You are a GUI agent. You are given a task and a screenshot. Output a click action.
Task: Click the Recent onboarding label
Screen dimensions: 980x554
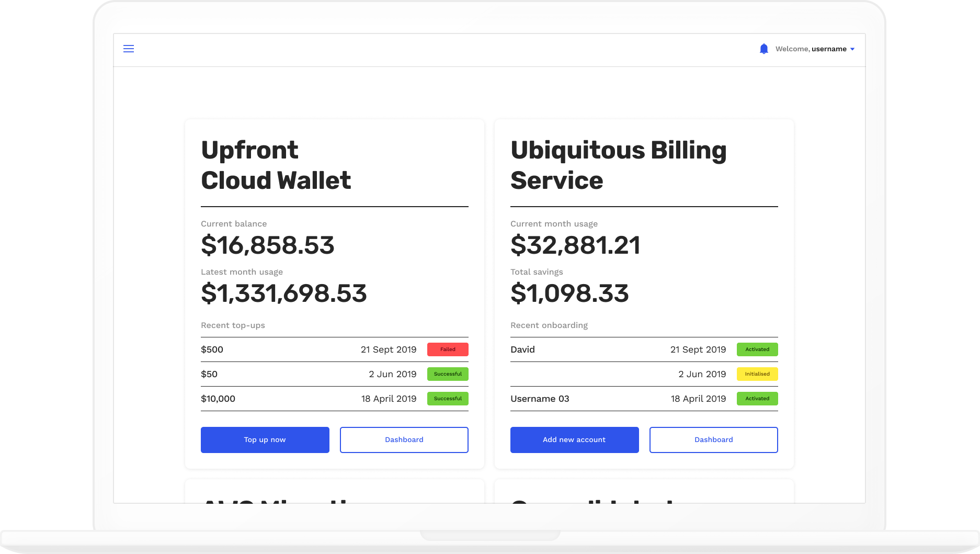tap(549, 325)
